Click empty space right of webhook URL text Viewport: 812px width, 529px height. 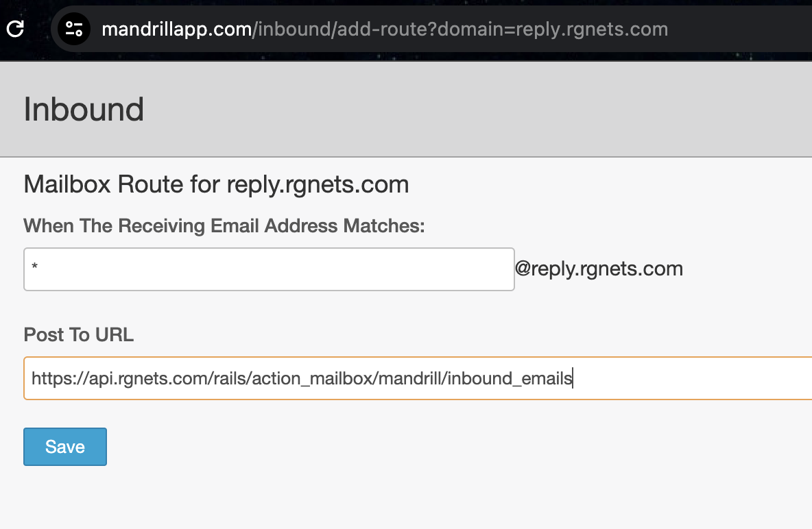pyautogui.click(x=686, y=378)
